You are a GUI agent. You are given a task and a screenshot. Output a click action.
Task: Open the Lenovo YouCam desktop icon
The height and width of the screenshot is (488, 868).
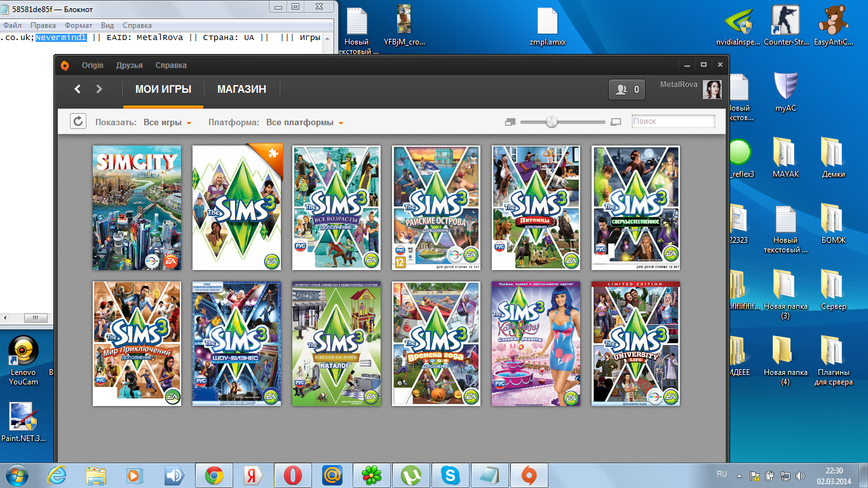tap(24, 361)
